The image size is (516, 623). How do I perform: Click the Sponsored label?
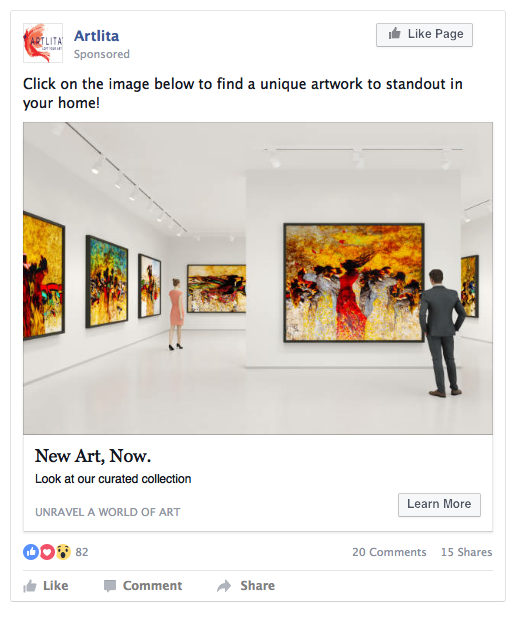click(102, 54)
